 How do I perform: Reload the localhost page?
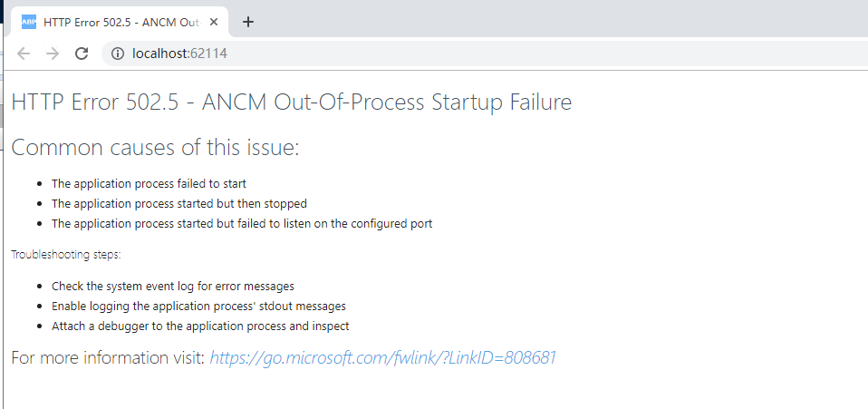[x=82, y=54]
